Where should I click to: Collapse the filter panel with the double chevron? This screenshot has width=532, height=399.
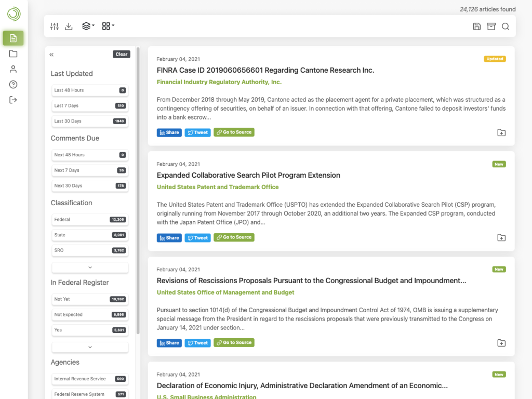[x=51, y=54]
